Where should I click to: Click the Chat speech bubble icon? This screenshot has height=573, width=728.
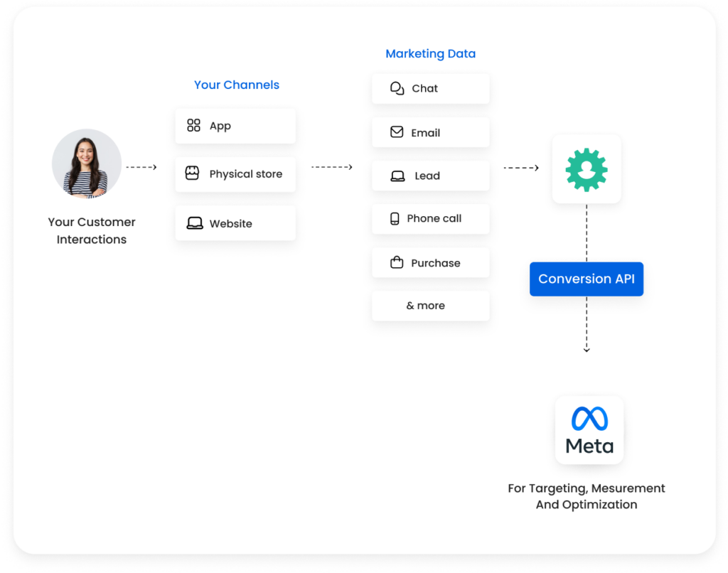[397, 88]
